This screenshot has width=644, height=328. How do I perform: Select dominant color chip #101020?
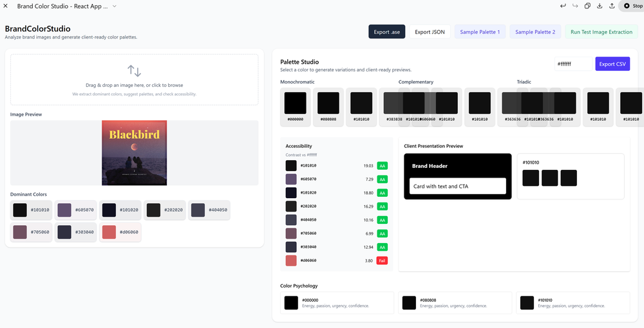click(120, 210)
